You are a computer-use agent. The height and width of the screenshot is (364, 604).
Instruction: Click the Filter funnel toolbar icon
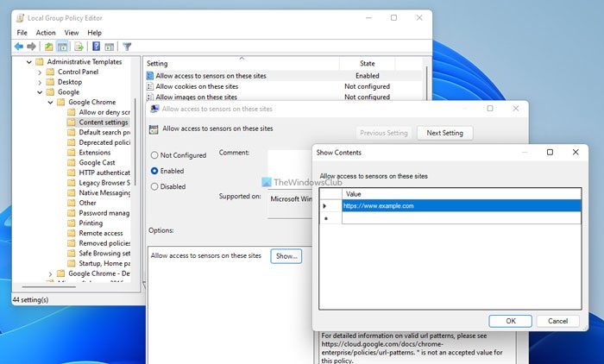point(127,47)
